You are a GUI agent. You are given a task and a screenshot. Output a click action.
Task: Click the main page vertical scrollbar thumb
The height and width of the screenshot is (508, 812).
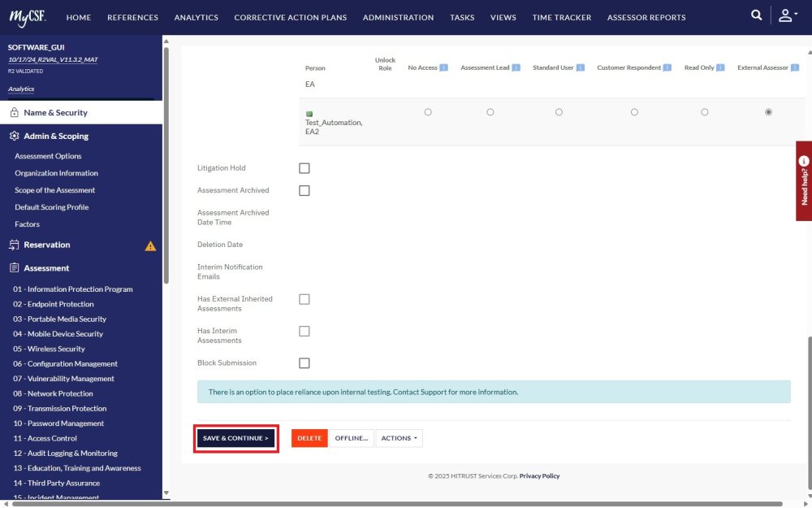(810, 412)
